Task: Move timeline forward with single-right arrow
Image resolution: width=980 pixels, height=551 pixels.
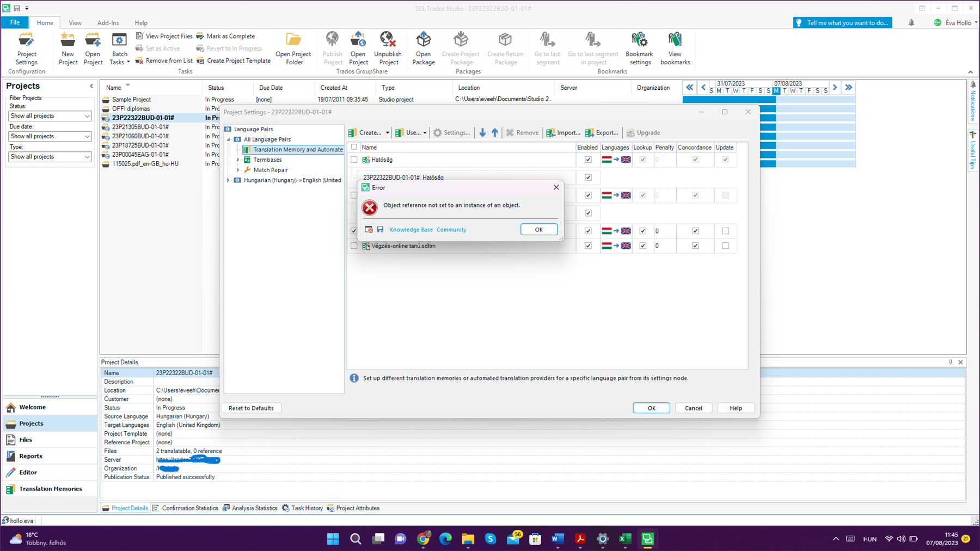Action: coord(835,88)
